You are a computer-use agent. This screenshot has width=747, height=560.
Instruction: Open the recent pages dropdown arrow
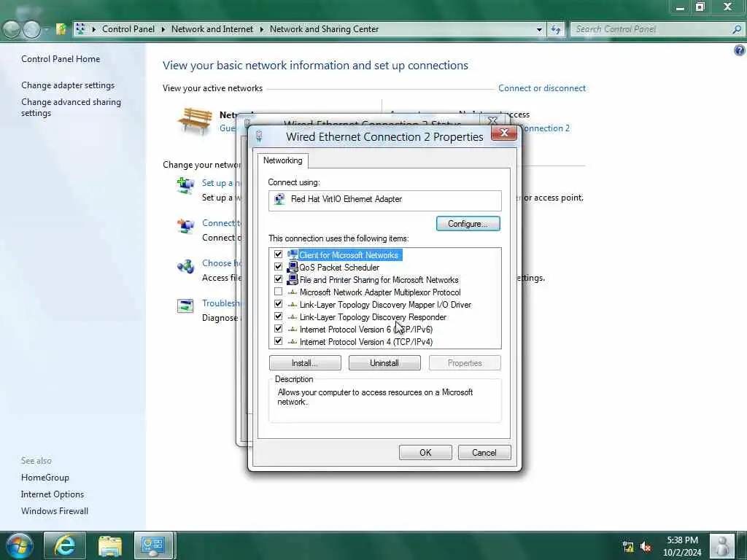(x=47, y=29)
